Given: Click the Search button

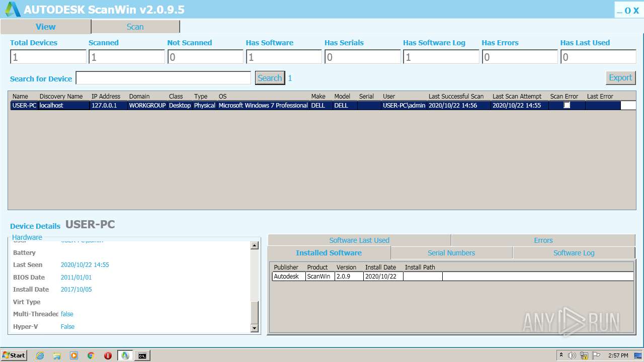Looking at the screenshot, I should click(270, 78).
